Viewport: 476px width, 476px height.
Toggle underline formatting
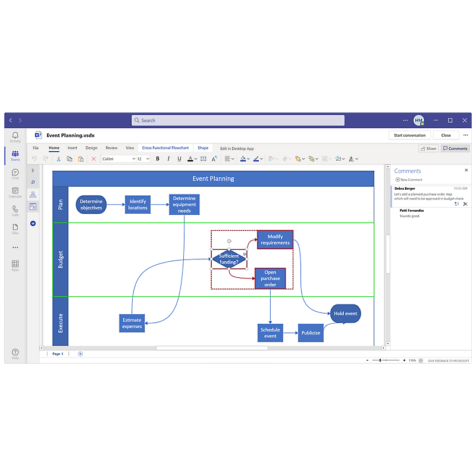point(180,158)
